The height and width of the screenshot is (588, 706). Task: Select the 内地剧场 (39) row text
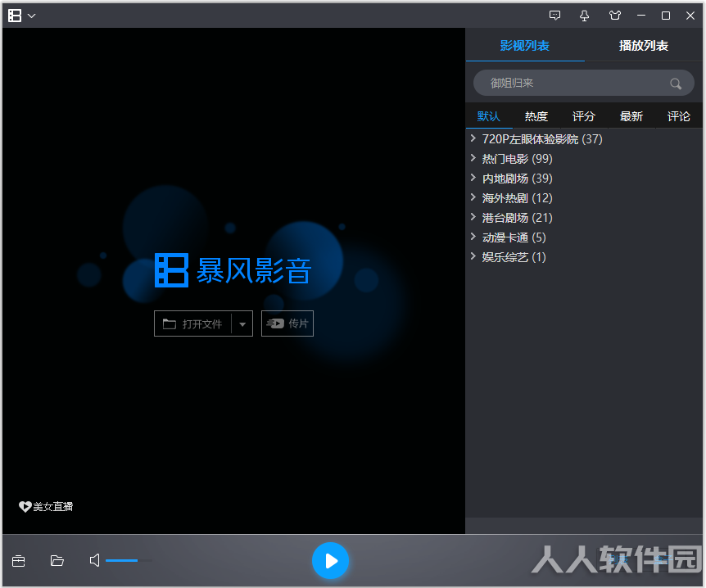518,179
